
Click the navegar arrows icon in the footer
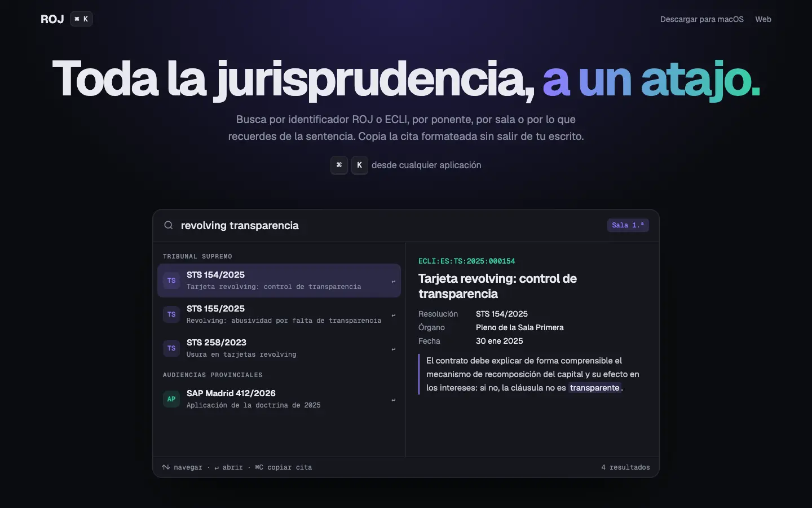click(166, 467)
